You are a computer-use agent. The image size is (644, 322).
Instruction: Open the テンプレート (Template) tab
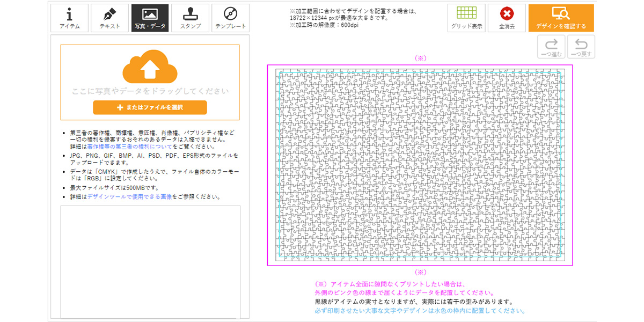[231, 18]
